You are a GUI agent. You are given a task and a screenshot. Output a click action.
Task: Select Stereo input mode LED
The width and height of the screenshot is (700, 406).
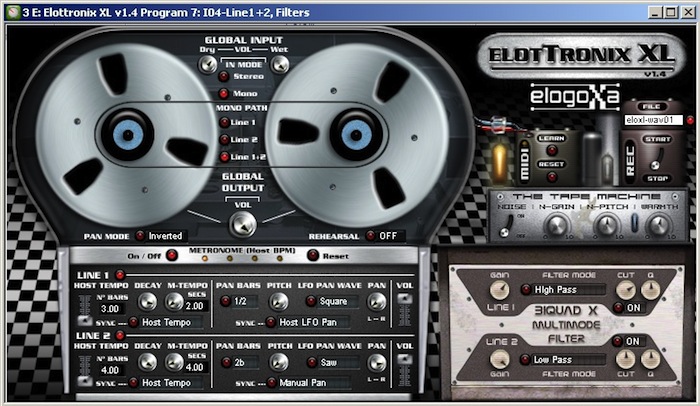coord(223,76)
